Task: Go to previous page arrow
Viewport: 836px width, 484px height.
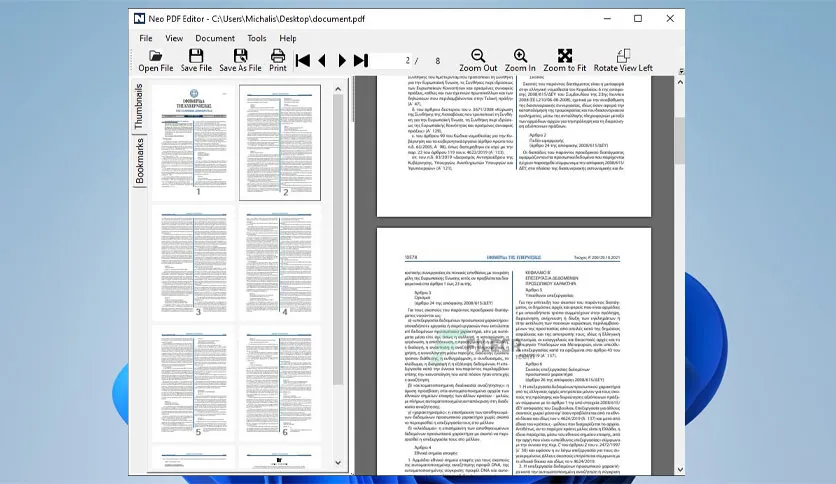Action: click(x=321, y=60)
